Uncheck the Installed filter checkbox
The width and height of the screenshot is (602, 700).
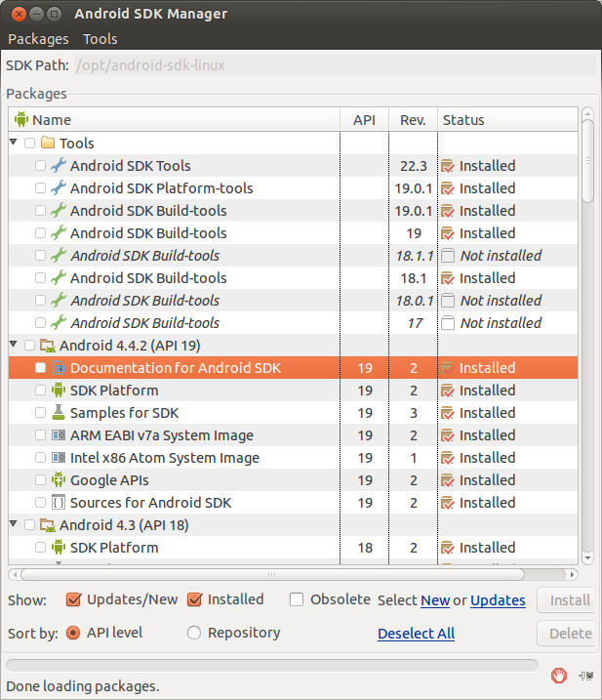point(194,599)
